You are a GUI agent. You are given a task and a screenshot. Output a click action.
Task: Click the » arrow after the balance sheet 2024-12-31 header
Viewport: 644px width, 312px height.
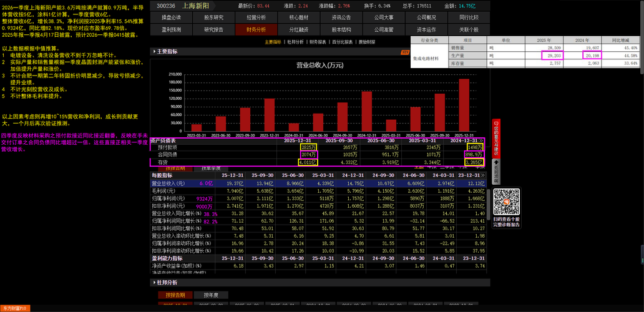tap(482, 141)
